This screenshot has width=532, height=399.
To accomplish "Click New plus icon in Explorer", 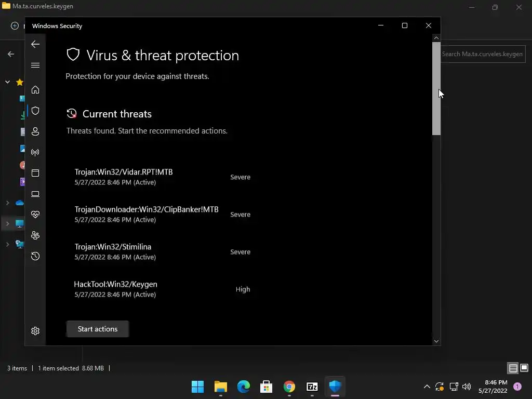I will 15,26.
